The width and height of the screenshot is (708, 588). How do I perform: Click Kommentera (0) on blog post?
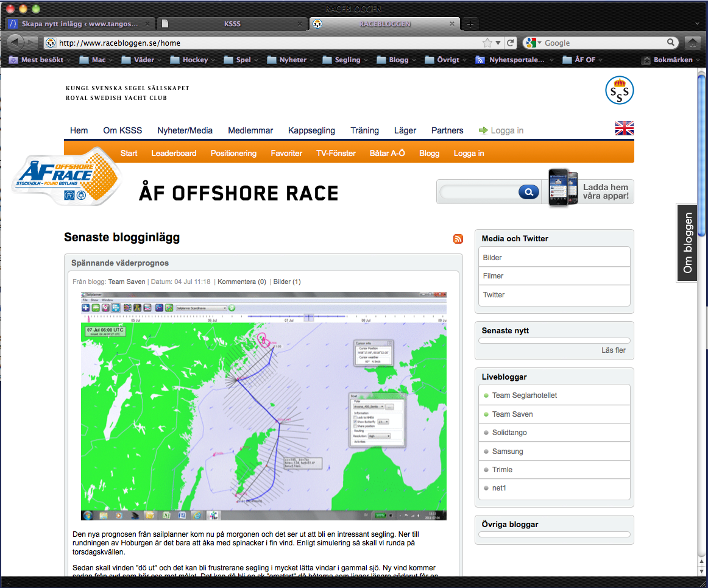point(242,282)
